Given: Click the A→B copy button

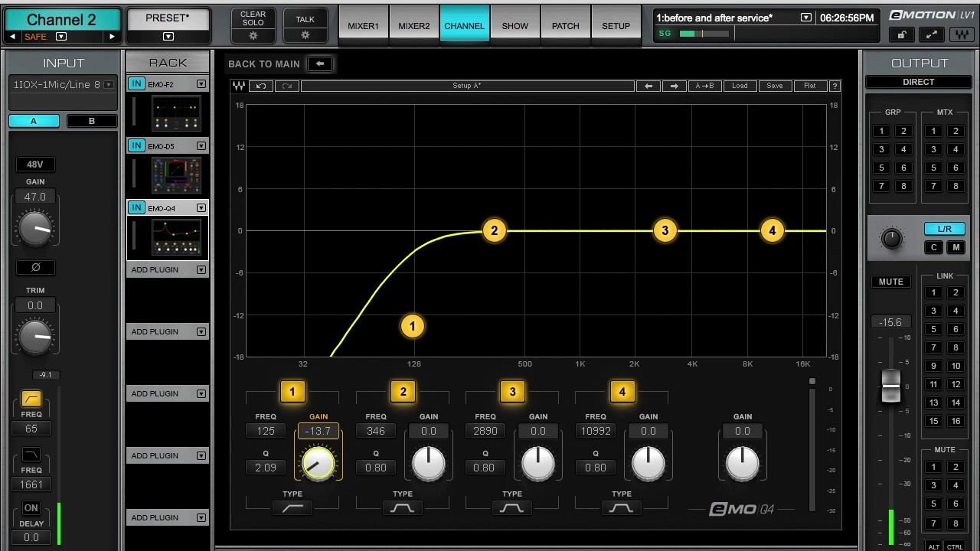Looking at the screenshot, I should (704, 86).
